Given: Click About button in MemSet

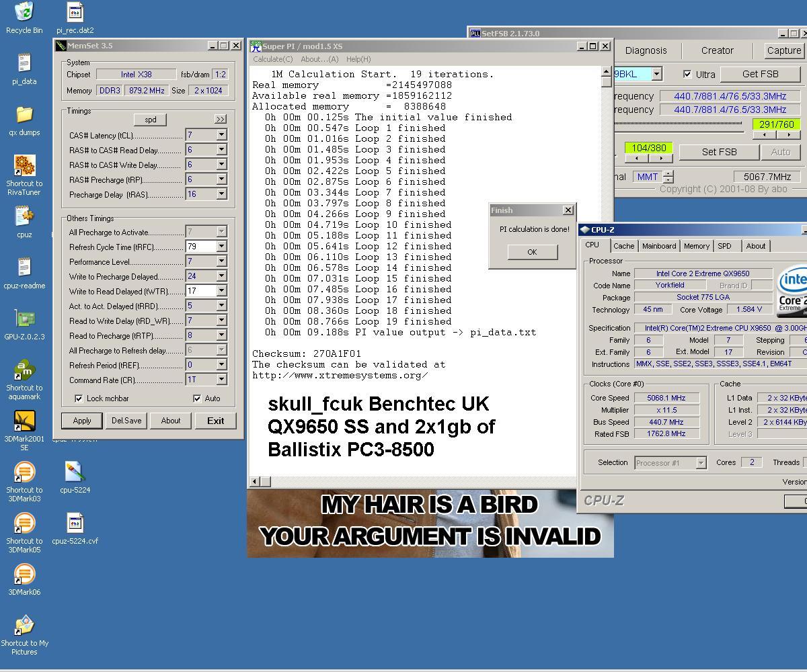Looking at the screenshot, I should point(170,421).
